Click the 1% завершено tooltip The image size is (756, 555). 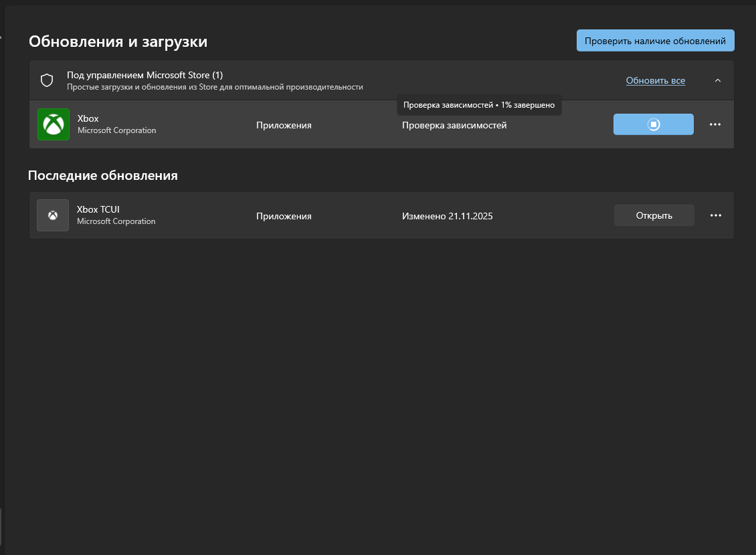coord(479,105)
